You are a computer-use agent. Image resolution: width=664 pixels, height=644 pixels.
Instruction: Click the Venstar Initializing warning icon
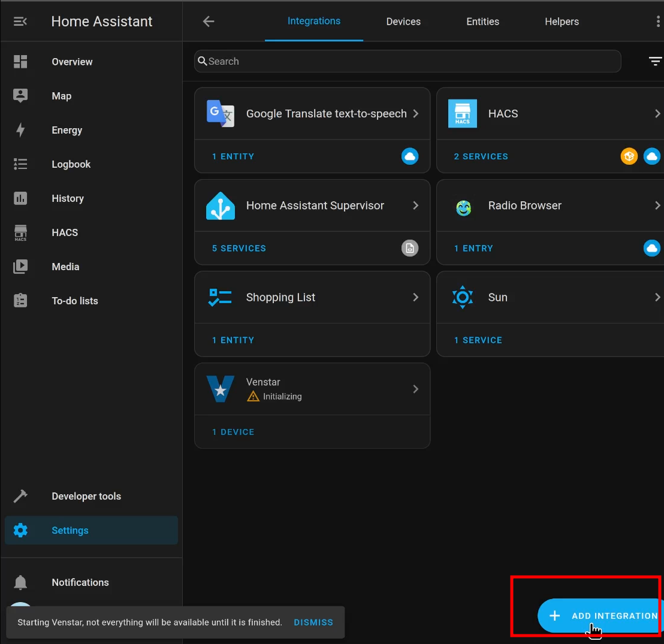click(x=253, y=397)
